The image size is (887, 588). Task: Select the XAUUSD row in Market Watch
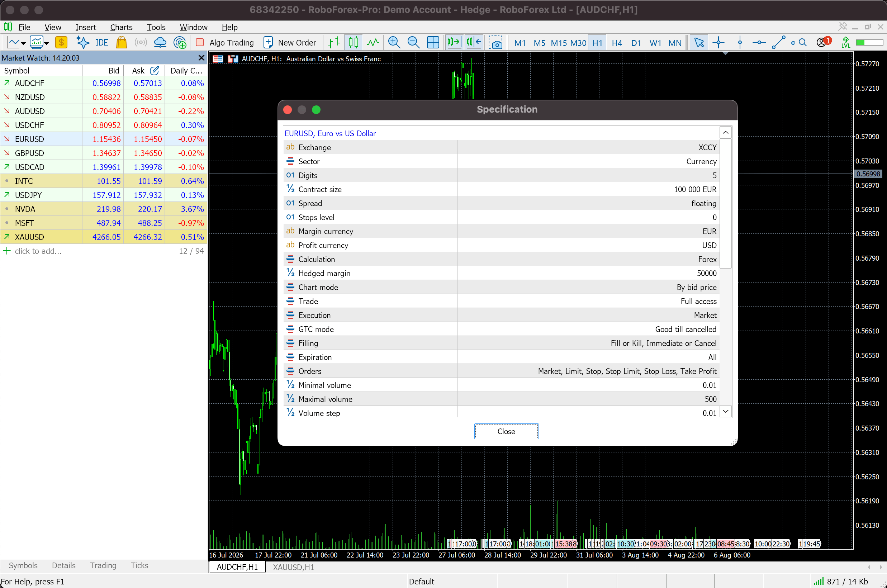point(104,237)
